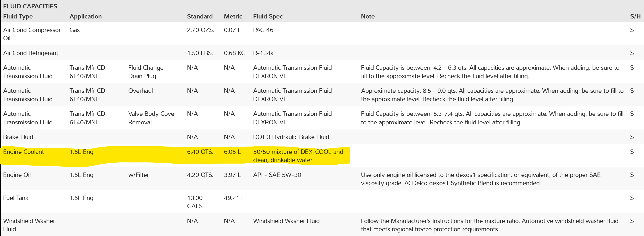This screenshot has width=644, height=236.
Task: Click the Note column header
Action: pyautogui.click(x=367, y=16)
